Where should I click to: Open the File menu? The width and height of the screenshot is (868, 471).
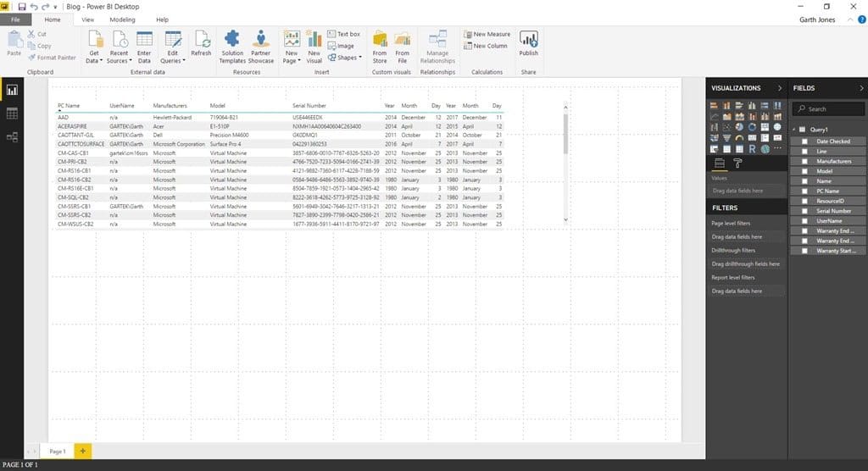[15, 19]
